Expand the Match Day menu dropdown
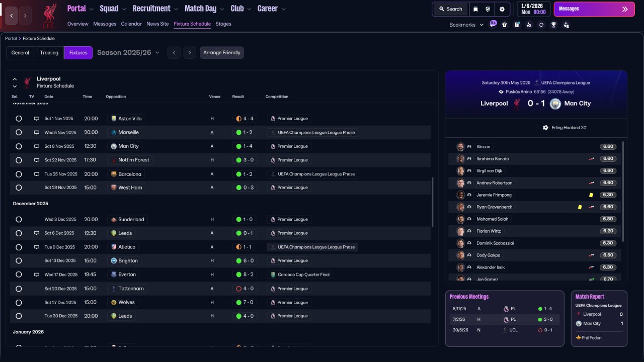The image size is (644, 362). (221, 9)
